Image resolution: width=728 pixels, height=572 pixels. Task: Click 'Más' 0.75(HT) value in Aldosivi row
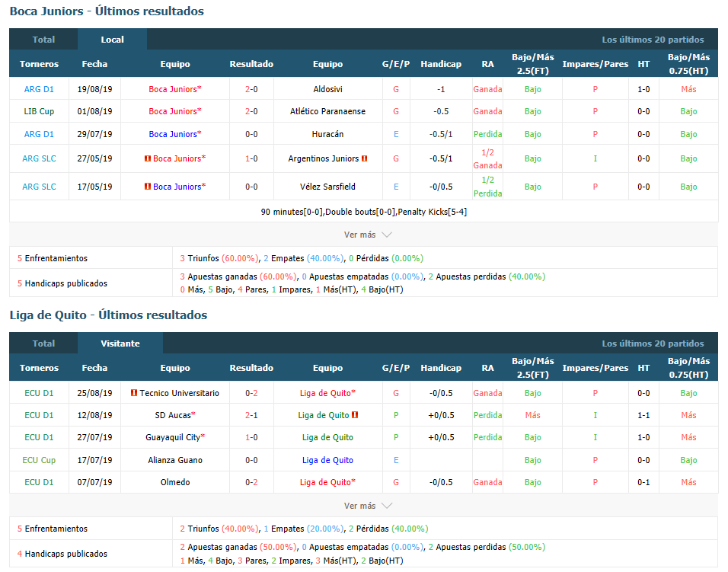(688, 89)
